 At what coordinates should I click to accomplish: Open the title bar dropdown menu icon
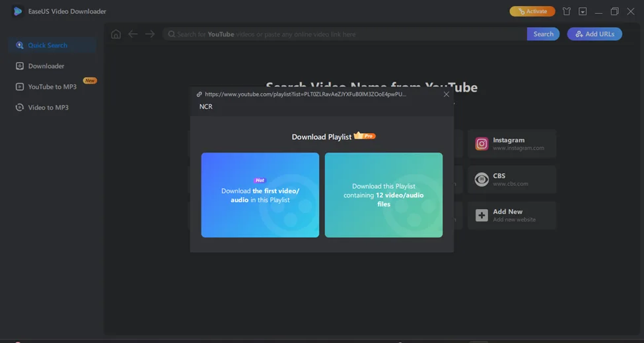(583, 11)
